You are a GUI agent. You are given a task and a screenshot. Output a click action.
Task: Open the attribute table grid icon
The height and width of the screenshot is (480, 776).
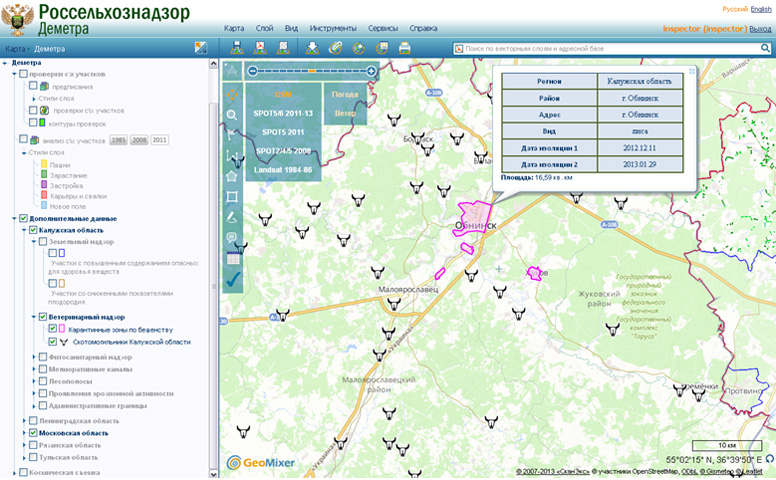(233, 259)
